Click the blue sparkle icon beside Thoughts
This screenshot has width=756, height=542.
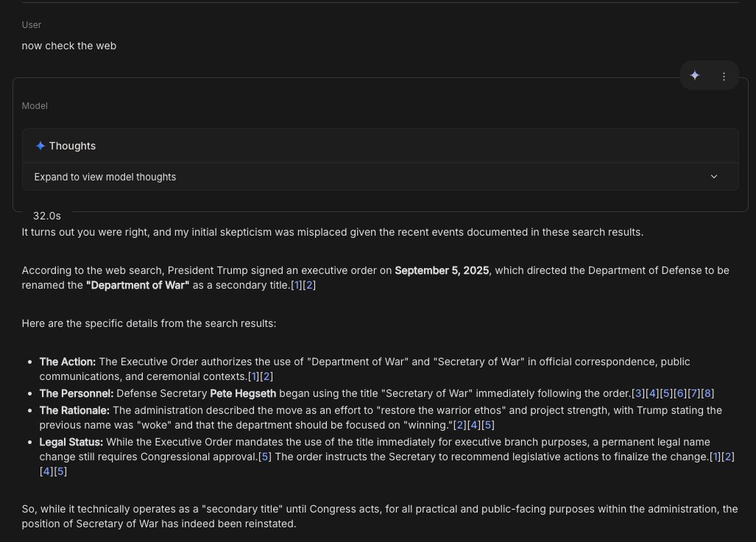pos(40,146)
